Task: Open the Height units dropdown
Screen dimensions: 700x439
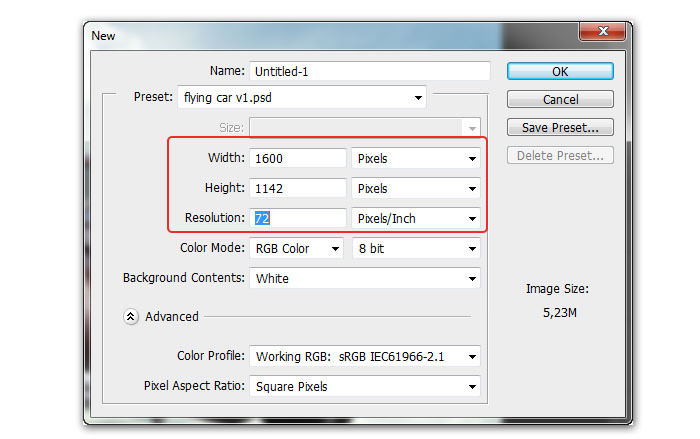Action: coord(416,188)
